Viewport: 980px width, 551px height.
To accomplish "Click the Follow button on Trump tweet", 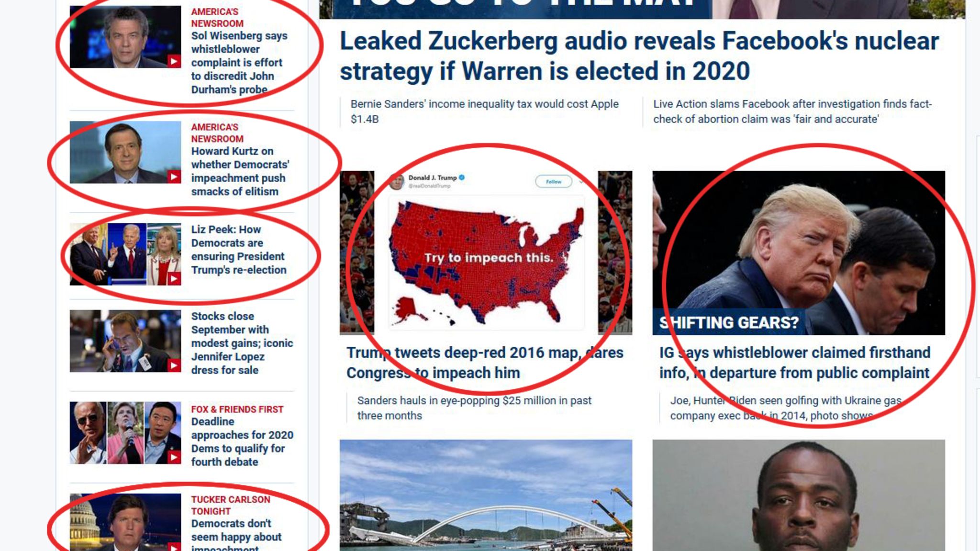I will [x=553, y=182].
